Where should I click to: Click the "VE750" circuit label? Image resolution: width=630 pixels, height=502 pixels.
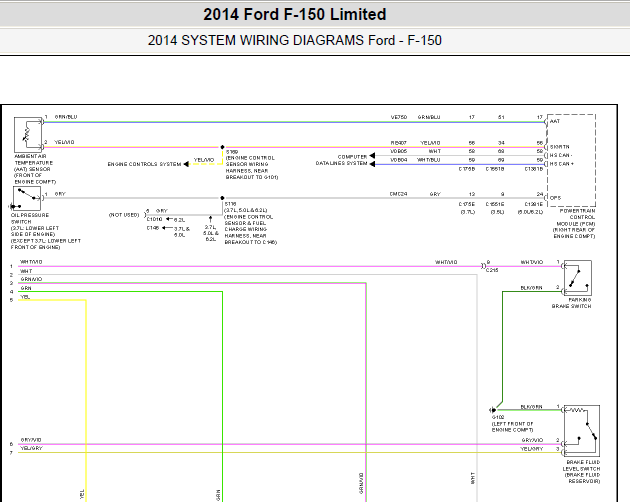(399, 117)
